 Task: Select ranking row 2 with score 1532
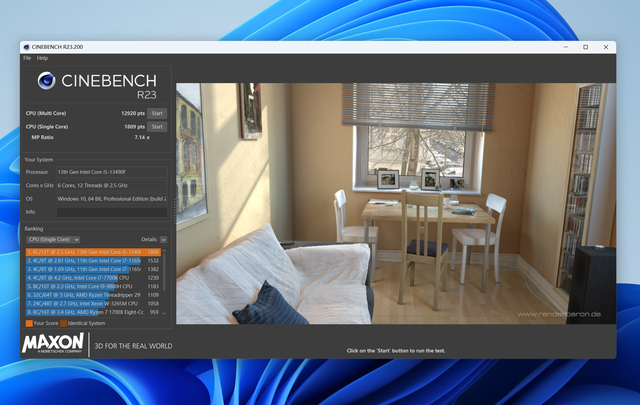(93, 260)
